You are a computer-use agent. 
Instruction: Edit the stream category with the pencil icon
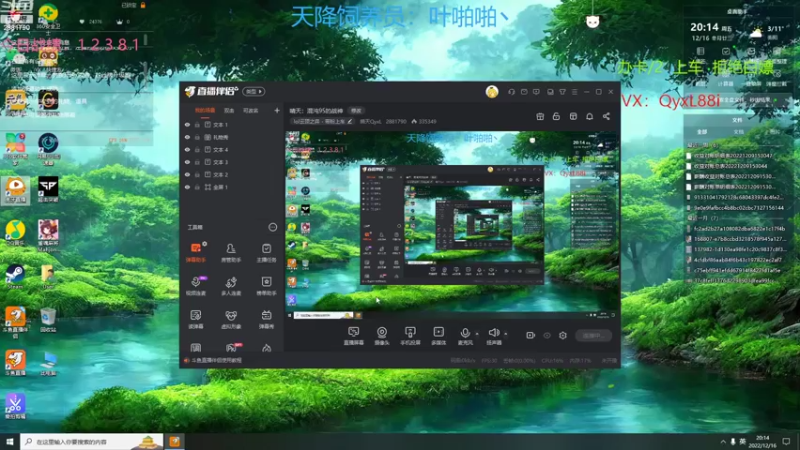(350, 121)
